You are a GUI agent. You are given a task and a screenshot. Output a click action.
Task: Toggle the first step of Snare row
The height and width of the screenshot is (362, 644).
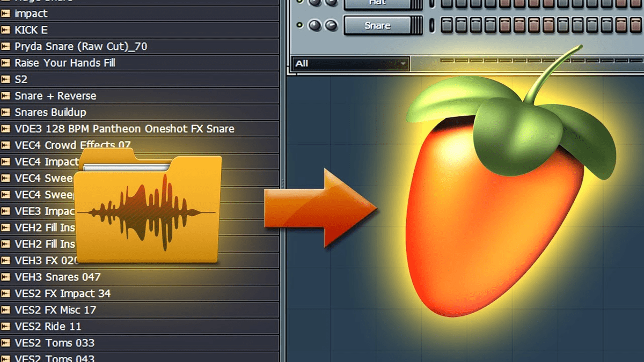click(447, 25)
